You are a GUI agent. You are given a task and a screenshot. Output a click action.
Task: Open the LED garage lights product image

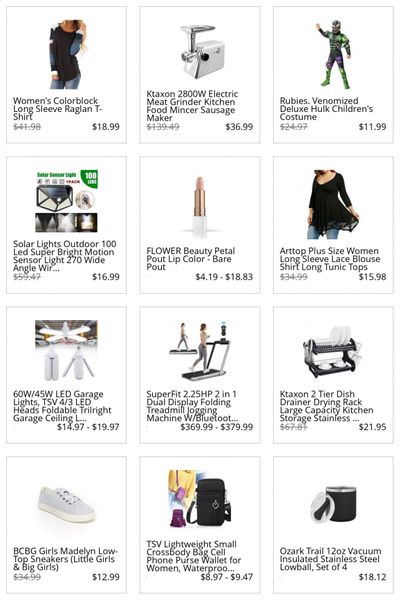[67, 351]
